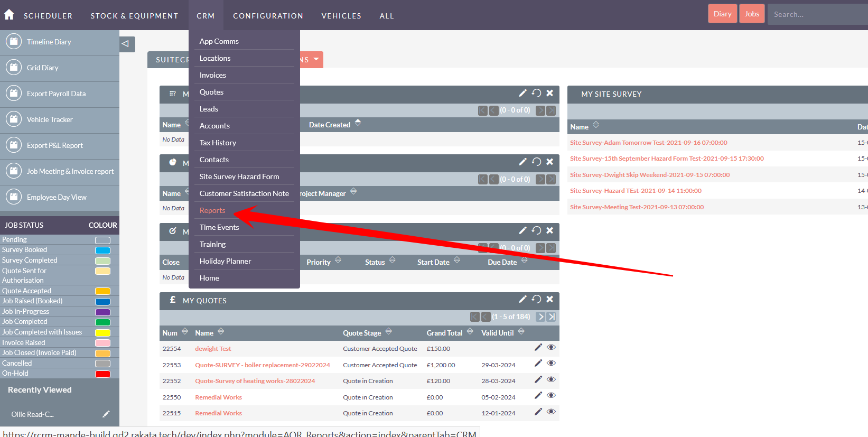This screenshot has height=437, width=868.
Task: Click Export Payroll Data icon
Action: click(14, 94)
